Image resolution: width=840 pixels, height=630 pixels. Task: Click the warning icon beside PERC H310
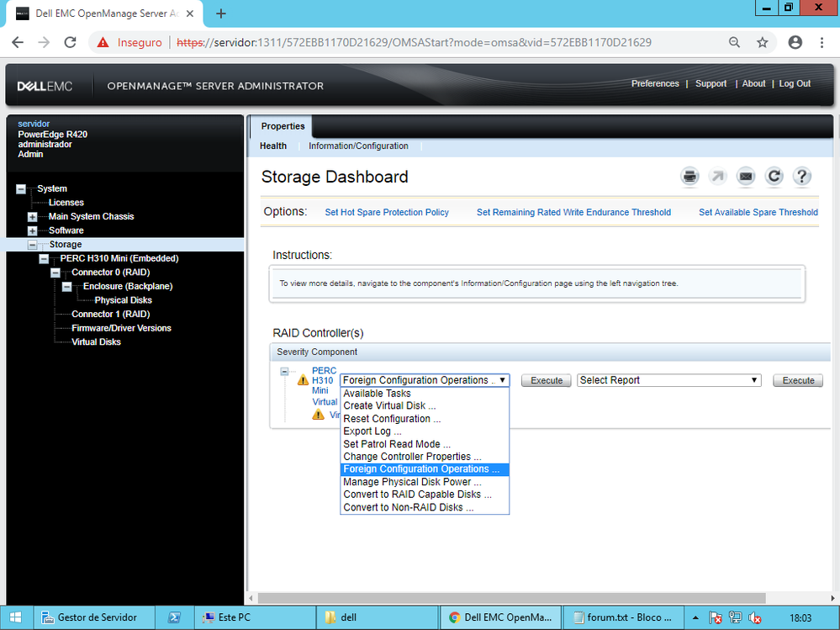coord(303,380)
